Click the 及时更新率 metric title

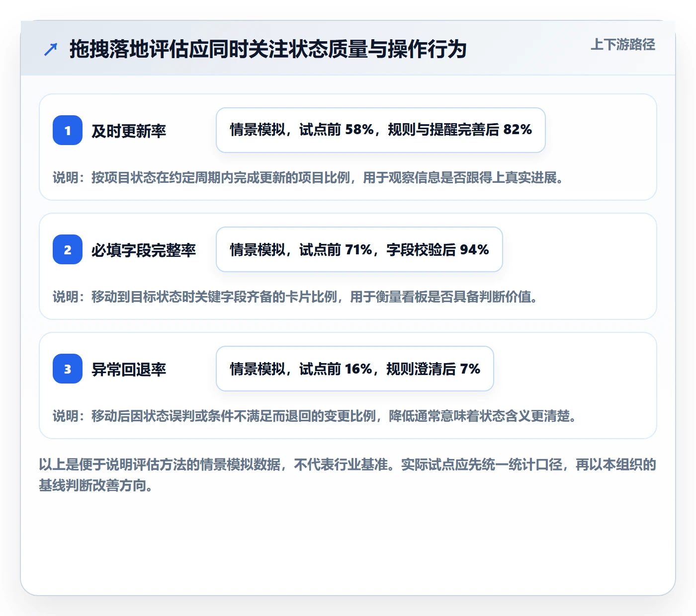pyautogui.click(x=129, y=131)
